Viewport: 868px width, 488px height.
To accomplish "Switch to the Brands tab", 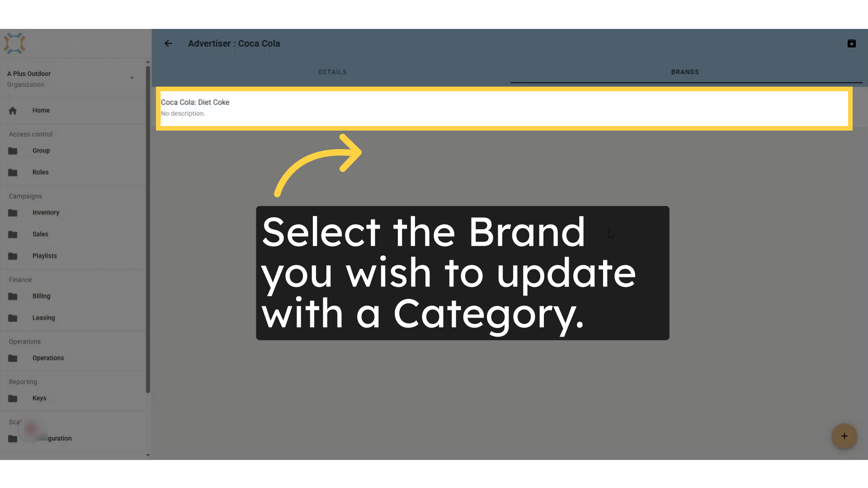I will tap(685, 72).
